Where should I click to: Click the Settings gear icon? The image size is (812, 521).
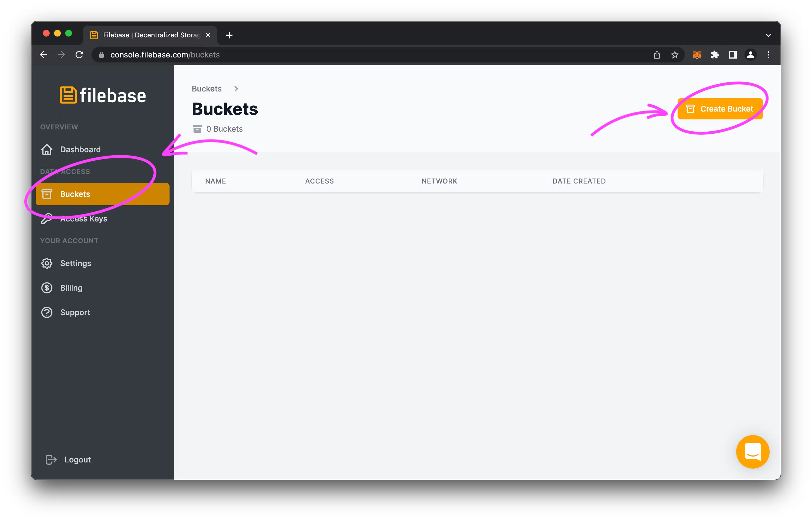point(47,263)
